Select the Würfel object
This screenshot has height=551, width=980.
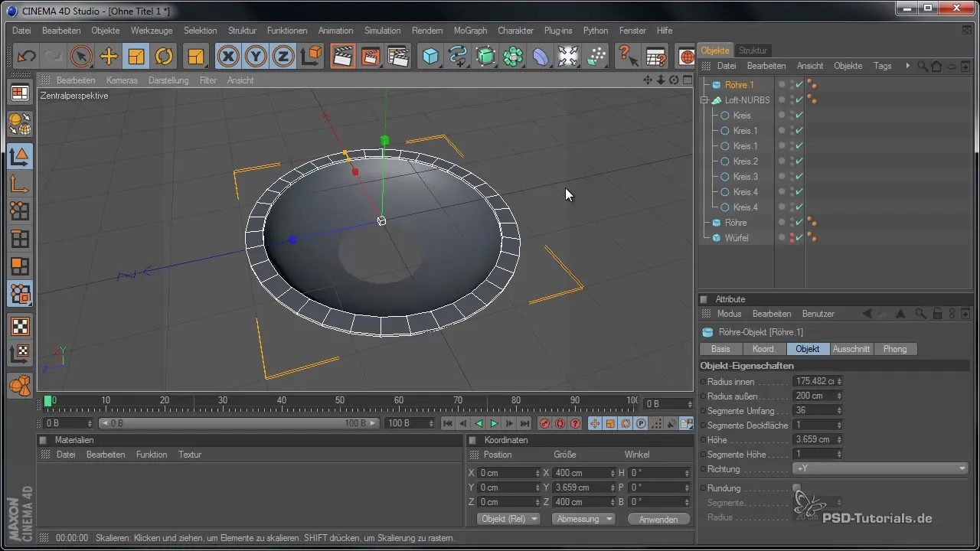[x=737, y=238]
